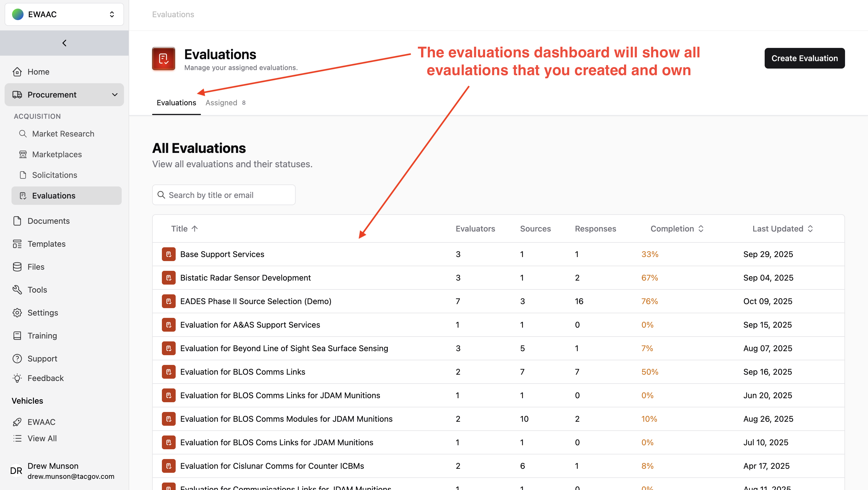Open Tools wrench icon in sidebar
The height and width of the screenshot is (490, 868).
pyautogui.click(x=17, y=290)
